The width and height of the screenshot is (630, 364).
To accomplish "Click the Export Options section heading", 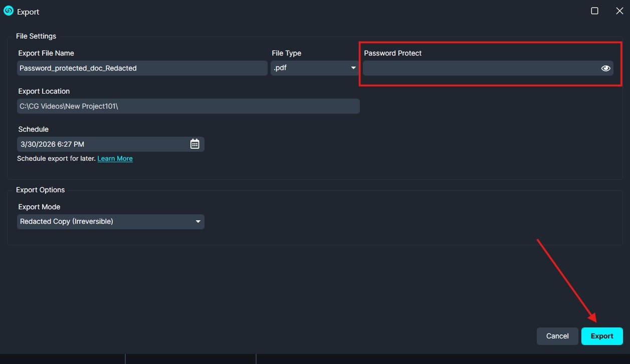I will pos(40,190).
